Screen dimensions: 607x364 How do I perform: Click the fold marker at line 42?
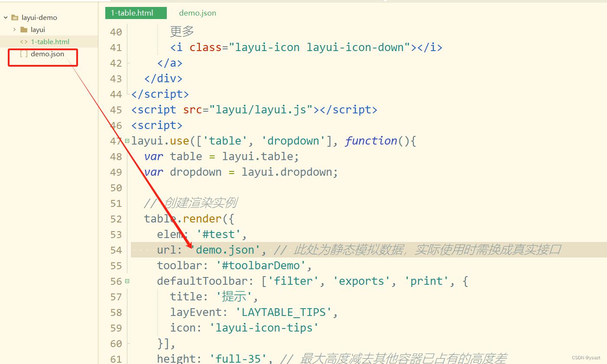click(128, 63)
